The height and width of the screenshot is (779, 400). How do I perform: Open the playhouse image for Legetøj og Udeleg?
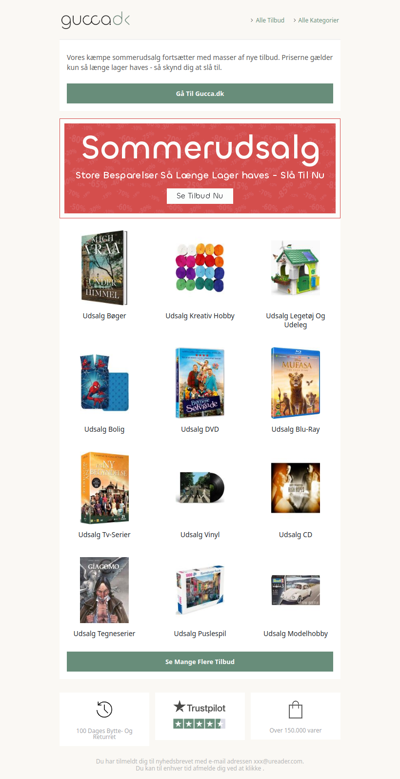[295, 268]
